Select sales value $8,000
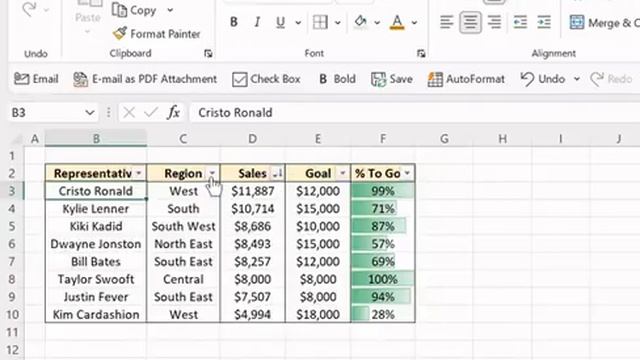 pos(253,279)
